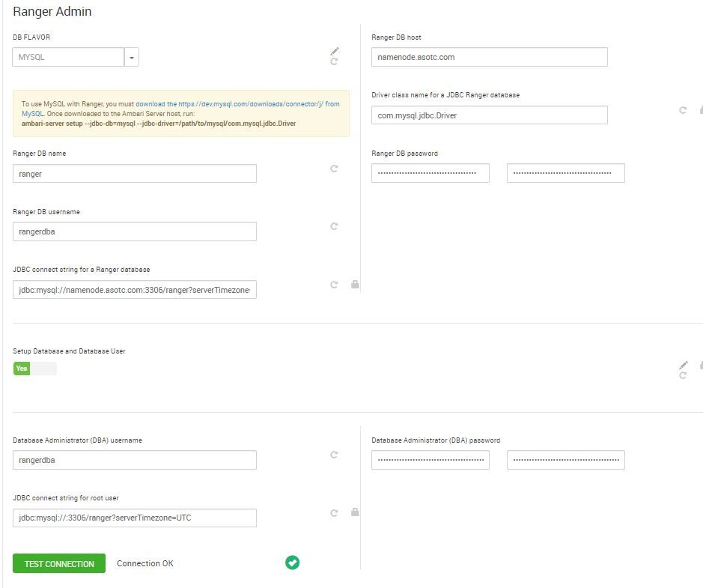Click the pencil icon for Setup Database and Database User

683,365
